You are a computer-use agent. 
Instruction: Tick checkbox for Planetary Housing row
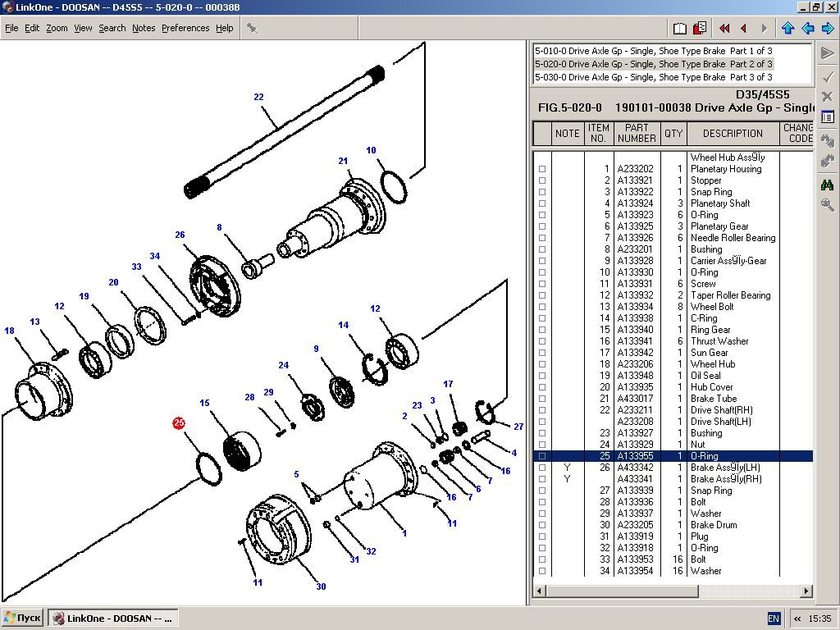pyautogui.click(x=541, y=169)
